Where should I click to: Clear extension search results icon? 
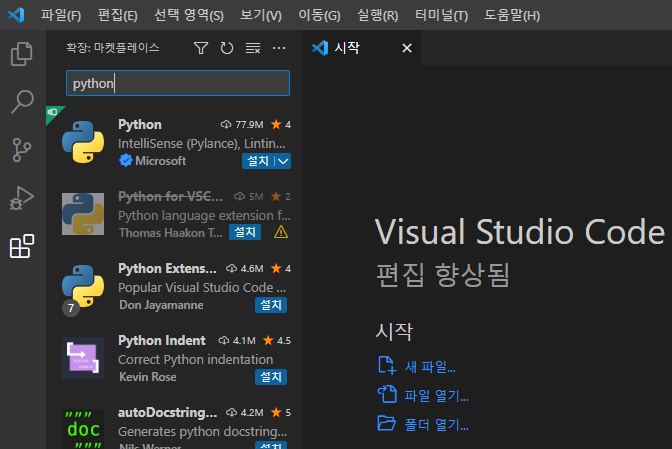253,48
